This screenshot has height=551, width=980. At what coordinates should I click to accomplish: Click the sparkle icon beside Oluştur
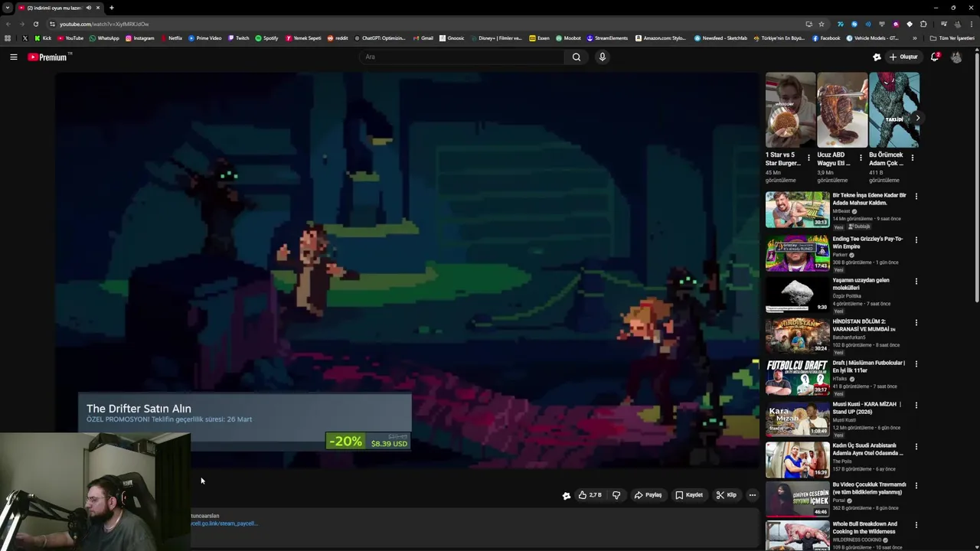(x=877, y=57)
